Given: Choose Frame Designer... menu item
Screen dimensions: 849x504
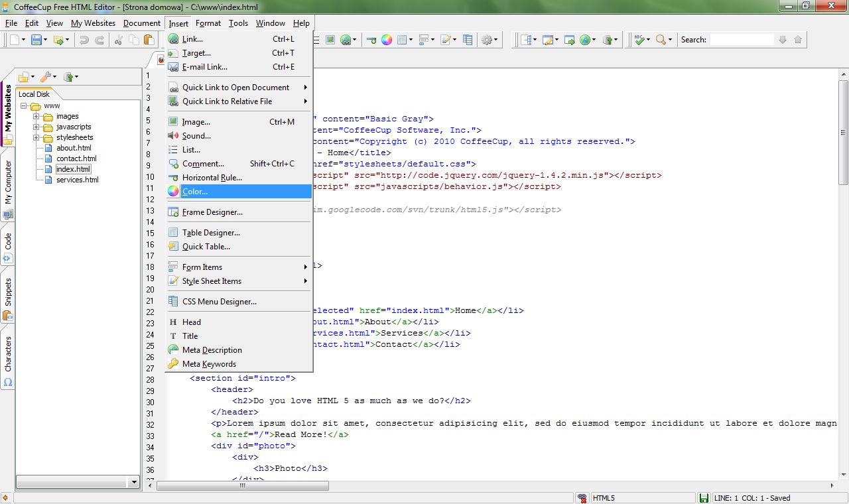Looking at the screenshot, I should (x=239, y=212).
